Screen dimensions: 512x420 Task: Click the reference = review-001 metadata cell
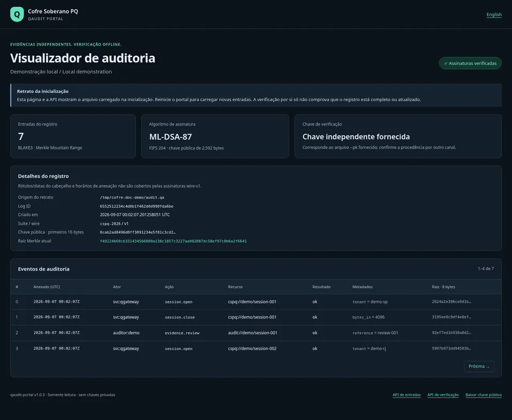coord(375,333)
